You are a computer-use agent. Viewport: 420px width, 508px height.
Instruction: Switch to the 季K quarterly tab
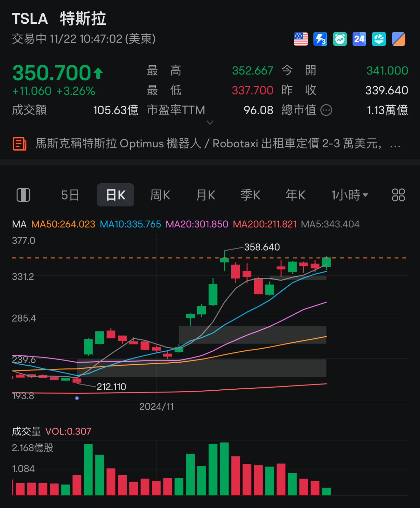click(251, 195)
